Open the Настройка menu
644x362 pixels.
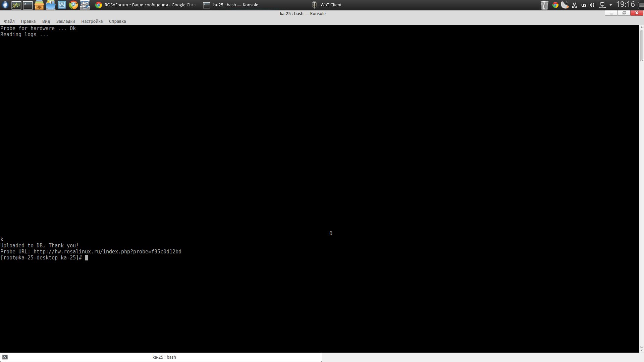pos(92,21)
